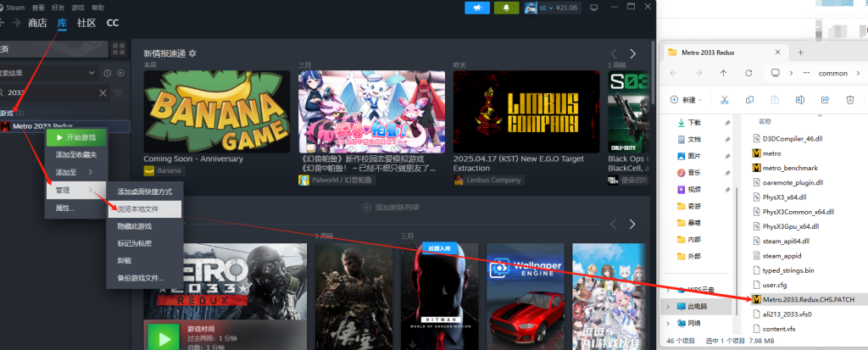
Task: Click the Rename icon in Explorer
Action: click(800, 100)
